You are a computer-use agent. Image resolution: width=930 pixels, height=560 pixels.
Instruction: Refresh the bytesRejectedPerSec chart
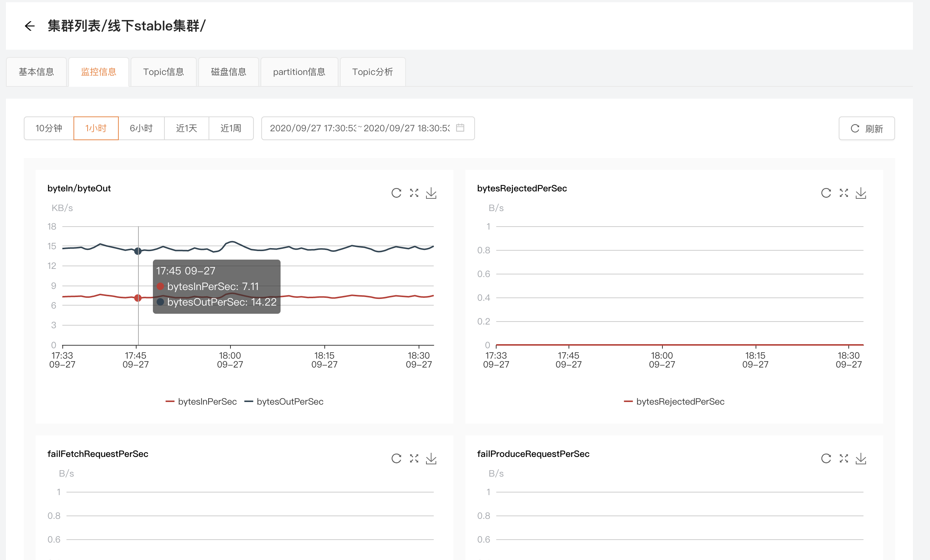[826, 193]
